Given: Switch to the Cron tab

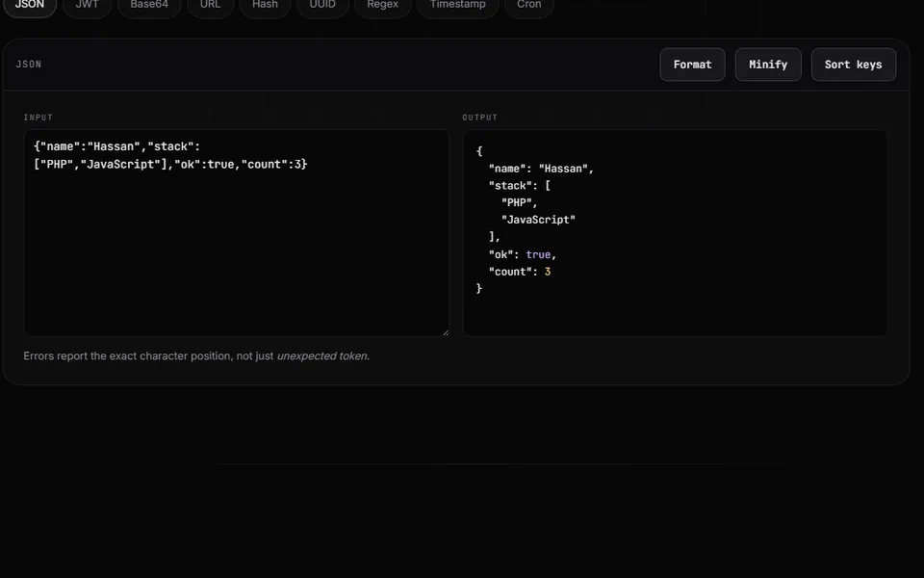Looking at the screenshot, I should 529,6.
